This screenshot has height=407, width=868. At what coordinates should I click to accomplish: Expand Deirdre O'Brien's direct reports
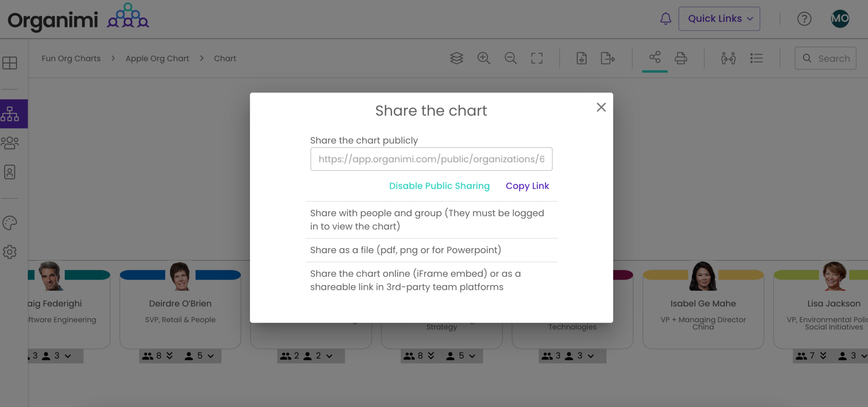pyautogui.click(x=169, y=356)
